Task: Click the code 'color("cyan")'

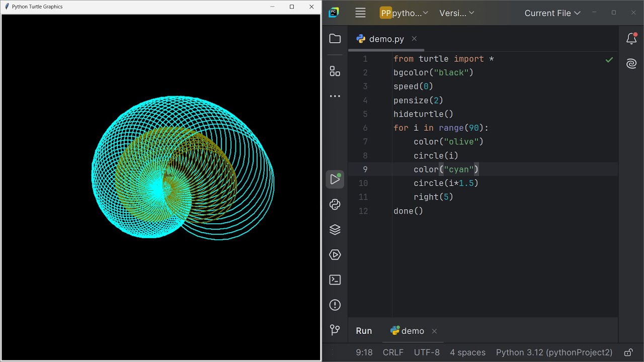Action: pos(446,169)
